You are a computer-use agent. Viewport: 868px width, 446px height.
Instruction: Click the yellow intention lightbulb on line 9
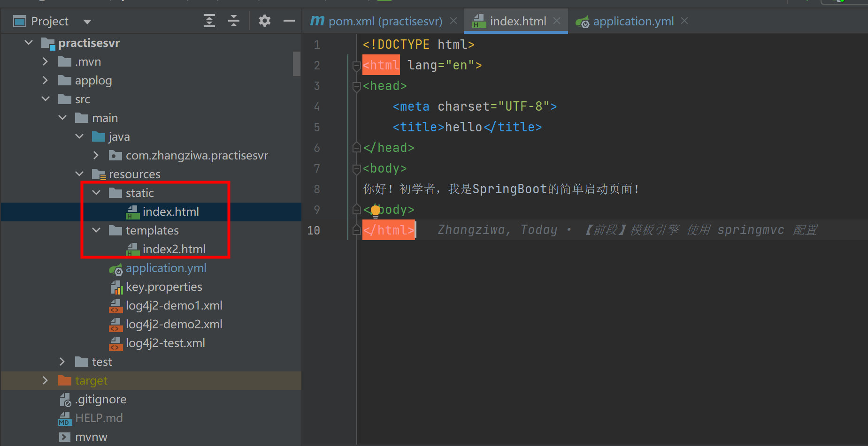376,211
